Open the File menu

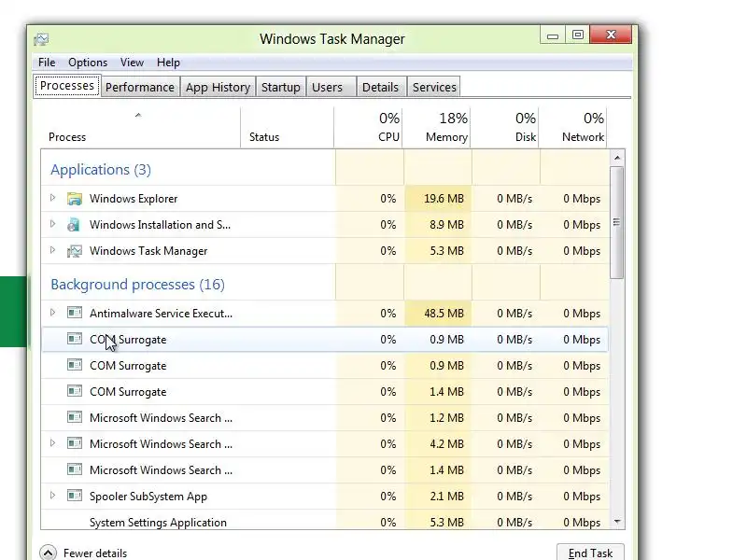pyautogui.click(x=47, y=63)
